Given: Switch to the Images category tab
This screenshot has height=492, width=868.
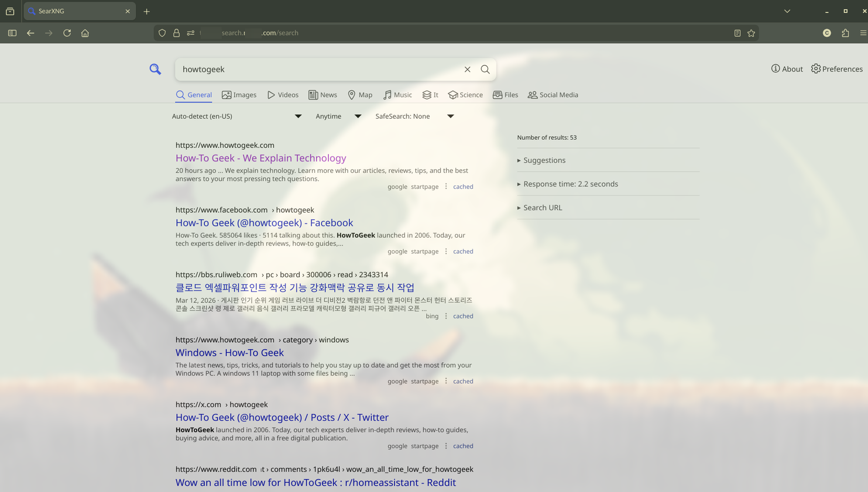Looking at the screenshot, I should pos(239,95).
